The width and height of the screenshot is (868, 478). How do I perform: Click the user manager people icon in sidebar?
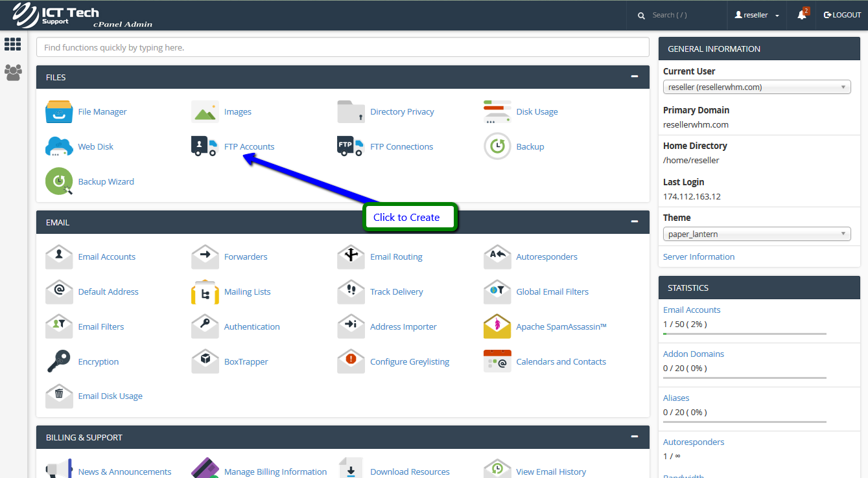(13, 72)
